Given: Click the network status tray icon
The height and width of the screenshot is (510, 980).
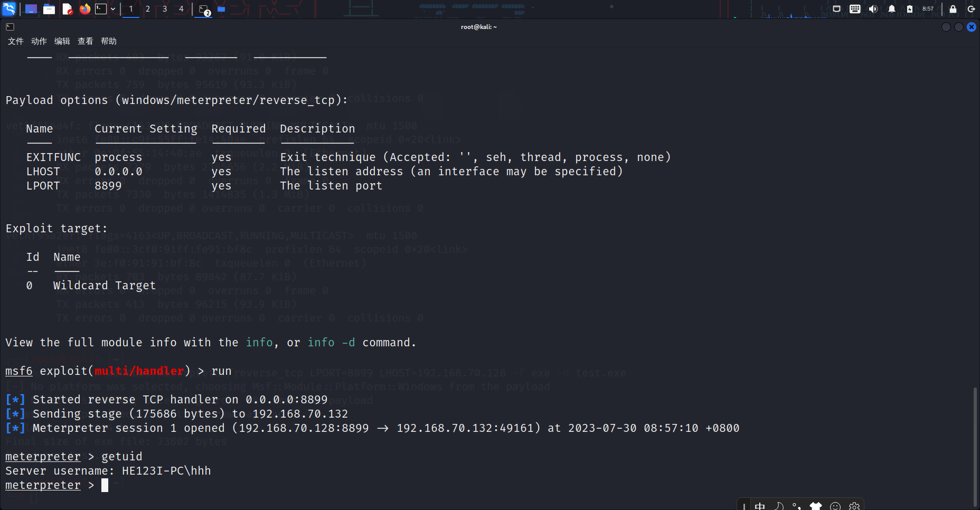Looking at the screenshot, I should (x=837, y=9).
